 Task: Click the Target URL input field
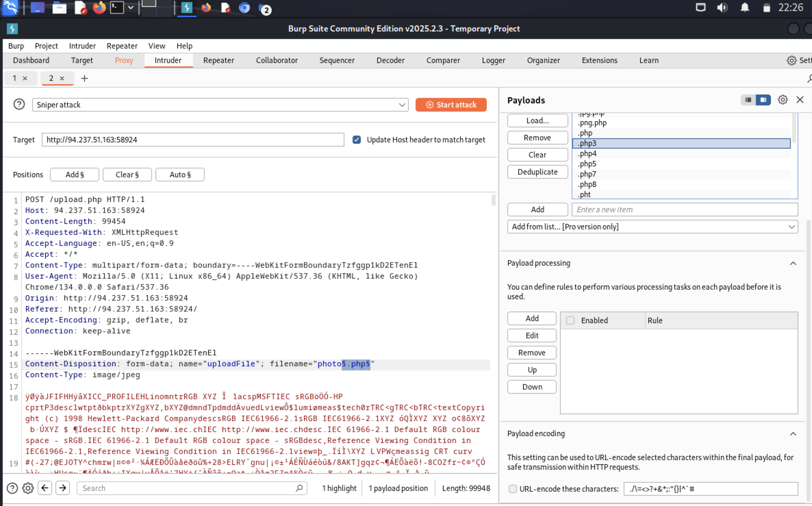click(193, 140)
